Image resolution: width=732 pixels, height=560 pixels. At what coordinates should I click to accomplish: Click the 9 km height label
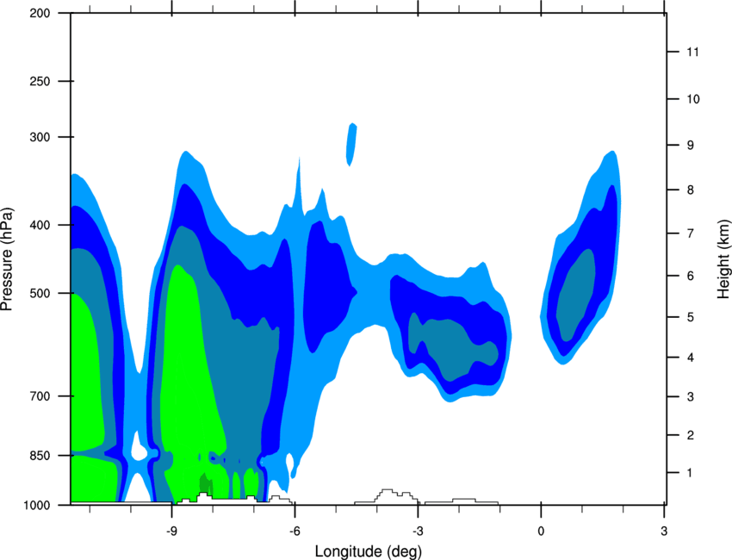tap(691, 146)
